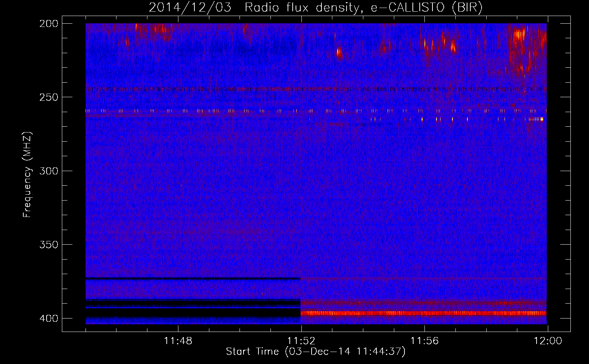Click the 300 frequency tick label

click(49, 171)
